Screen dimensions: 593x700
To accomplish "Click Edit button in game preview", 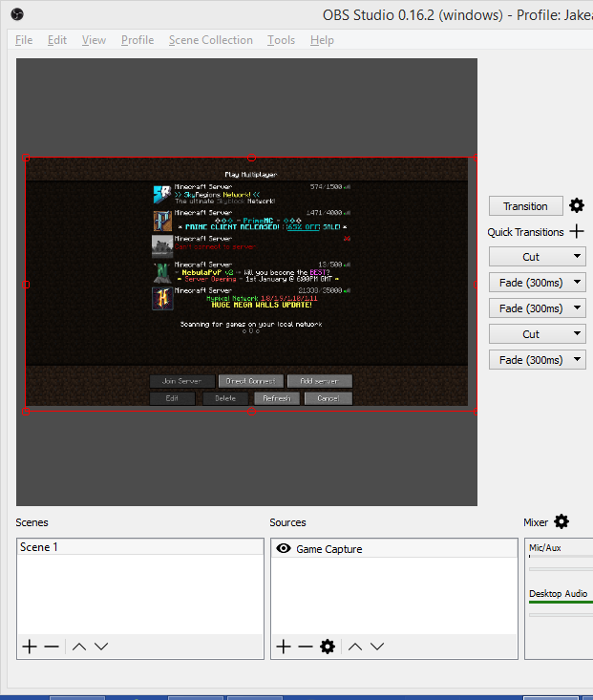I will 173,398.
